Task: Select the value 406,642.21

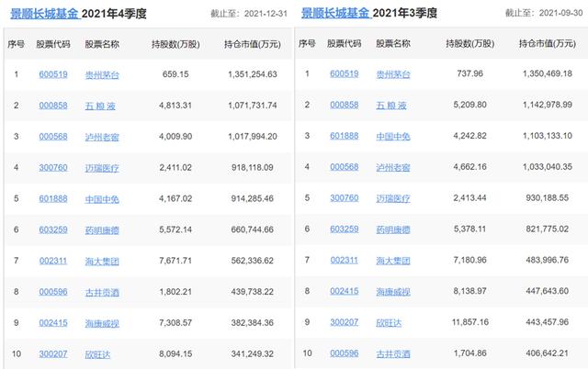Action: [x=548, y=353]
